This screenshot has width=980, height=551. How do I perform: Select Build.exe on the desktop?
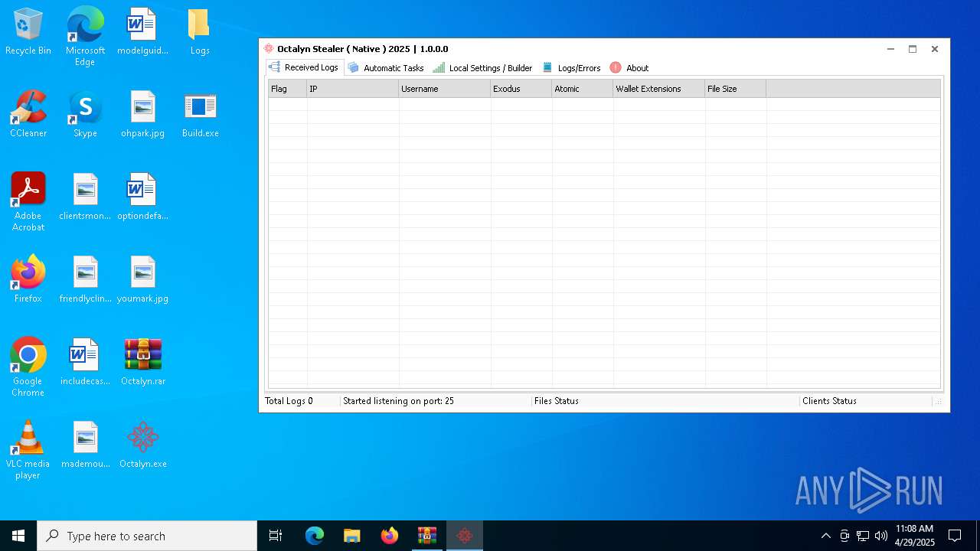tap(200, 115)
